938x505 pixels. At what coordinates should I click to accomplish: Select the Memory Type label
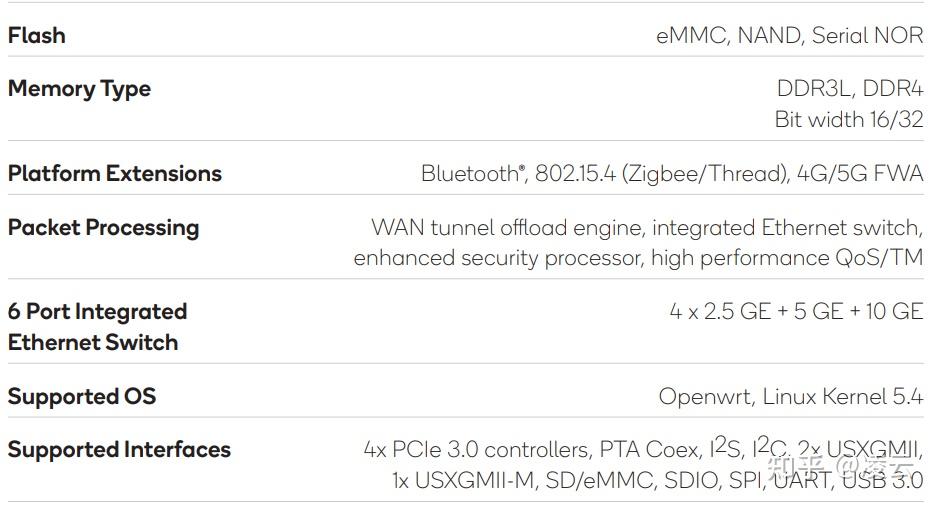point(79,89)
